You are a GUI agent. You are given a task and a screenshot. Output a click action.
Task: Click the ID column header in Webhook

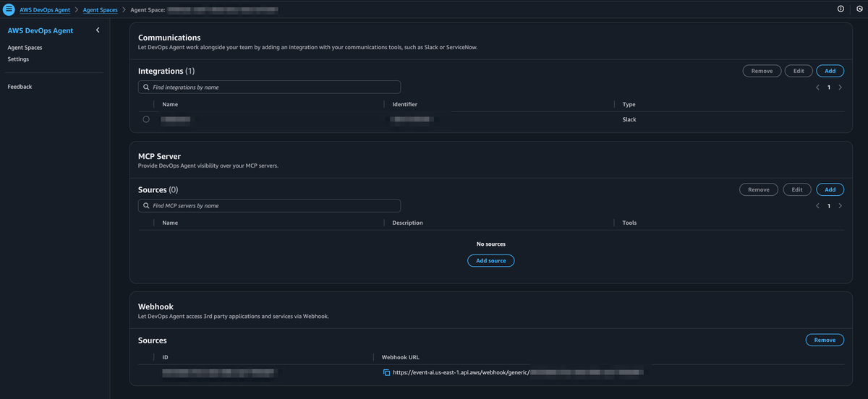coord(166,357)
